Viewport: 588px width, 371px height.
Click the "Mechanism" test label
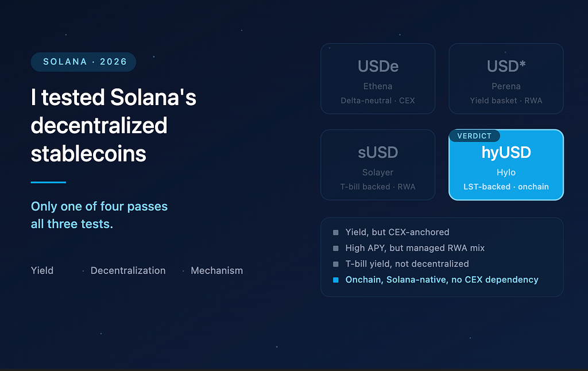pyautogui.click(x=216, y=270)
